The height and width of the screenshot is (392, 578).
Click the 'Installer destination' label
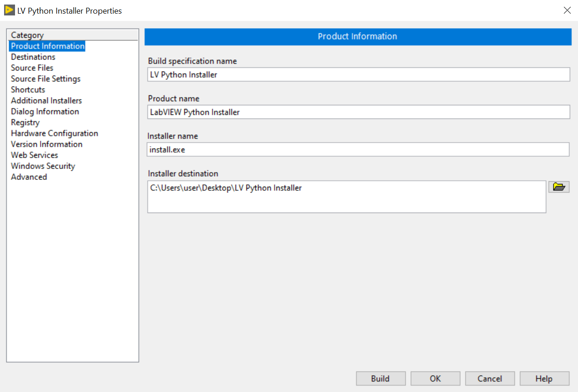183,174
